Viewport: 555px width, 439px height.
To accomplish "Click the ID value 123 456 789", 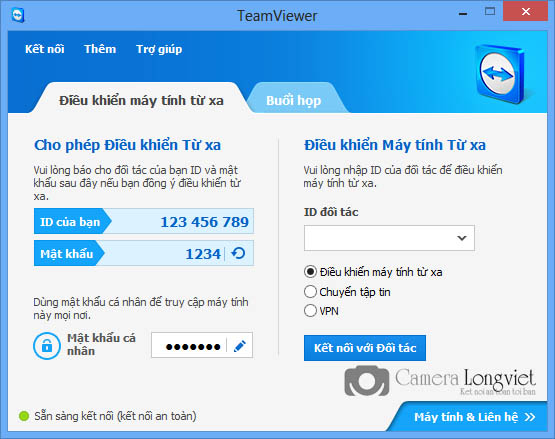I will [205, 222].
